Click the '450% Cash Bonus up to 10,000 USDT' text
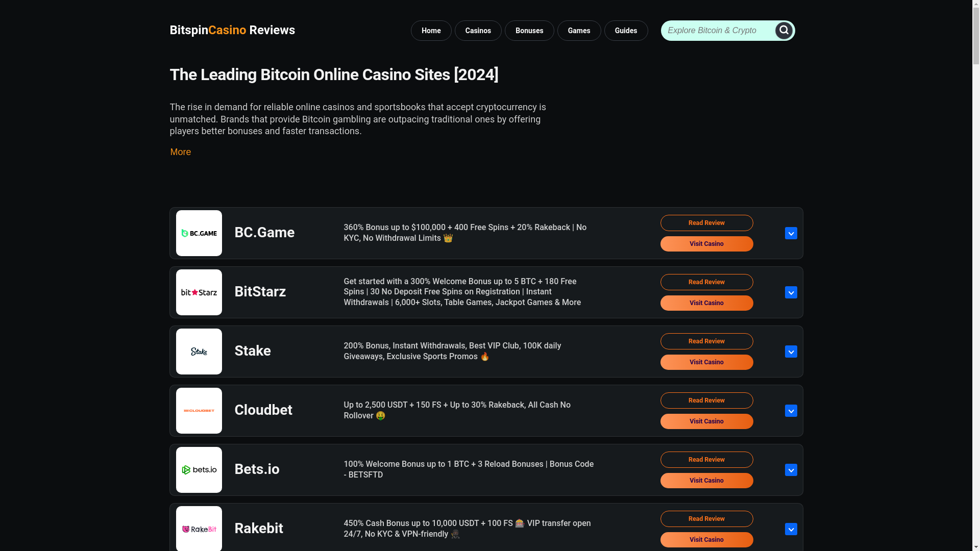This screenshot has height=551, width=980. coord(467,529)
